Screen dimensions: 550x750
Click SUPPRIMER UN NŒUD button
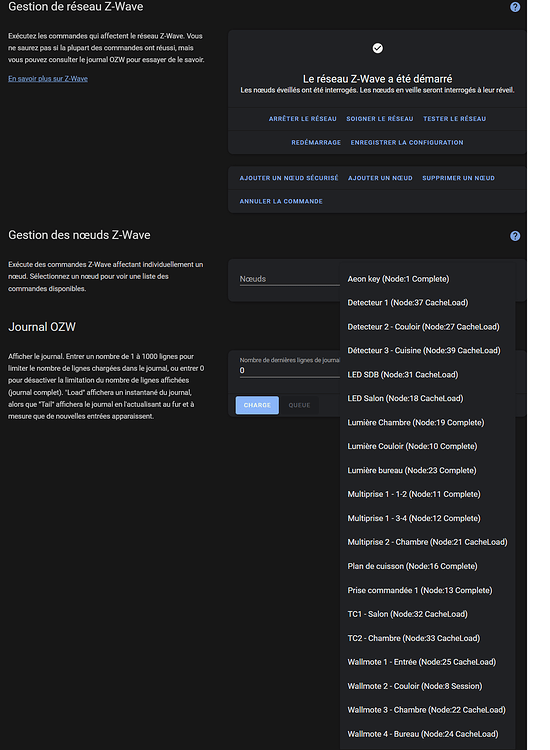tap(458, 178)
